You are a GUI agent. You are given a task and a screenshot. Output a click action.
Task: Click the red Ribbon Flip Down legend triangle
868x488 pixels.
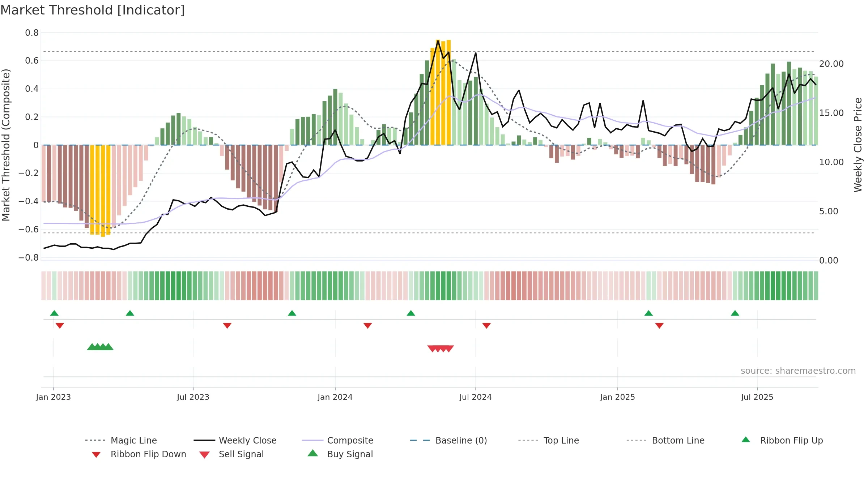click(96, 455)
